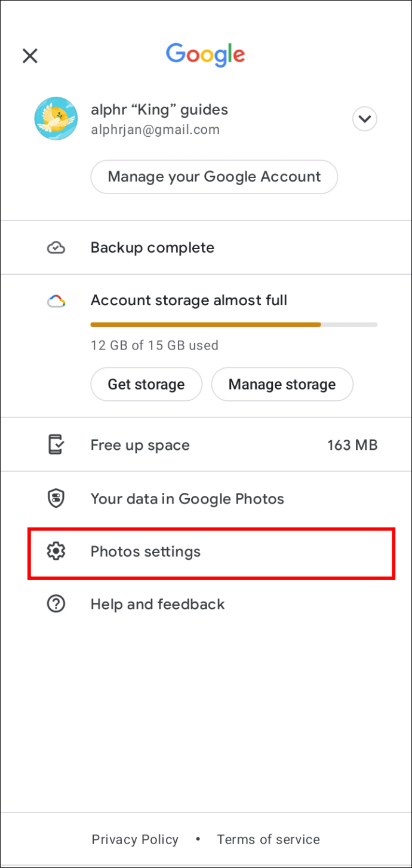Click the Photos settings gear icon
The image size is (412, 868).
point(56,551)
